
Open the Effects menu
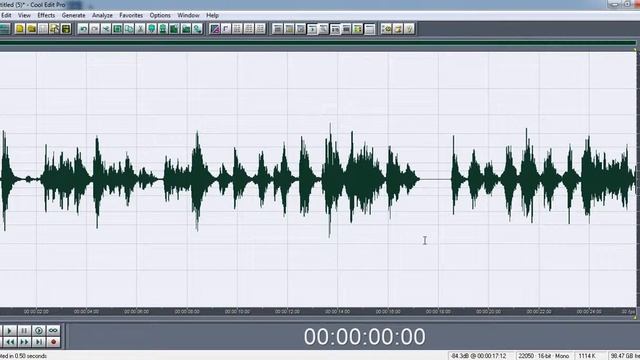pos(46,15)
